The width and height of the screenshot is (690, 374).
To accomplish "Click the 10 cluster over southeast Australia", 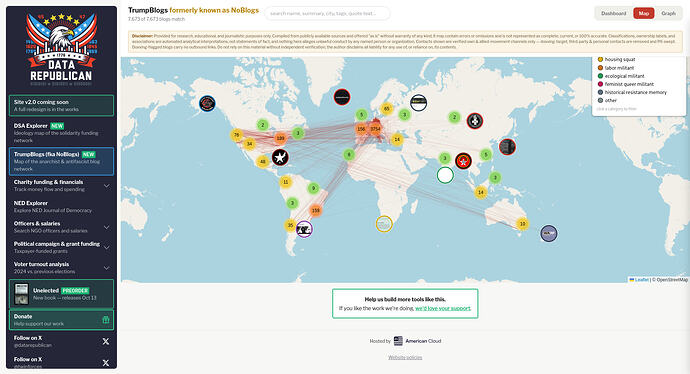I will pyautogui.click(x=522, y=224).
